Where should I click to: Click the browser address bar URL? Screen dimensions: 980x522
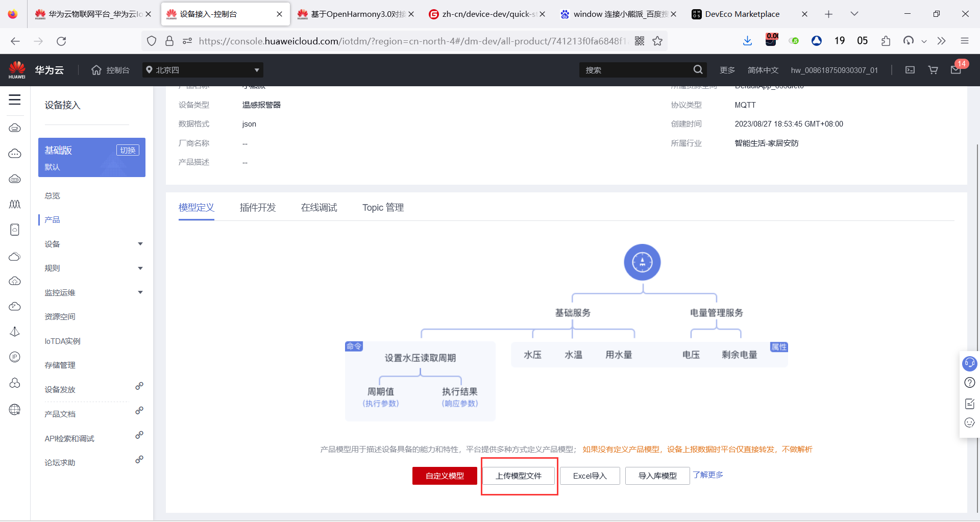[x=412, y=41]
